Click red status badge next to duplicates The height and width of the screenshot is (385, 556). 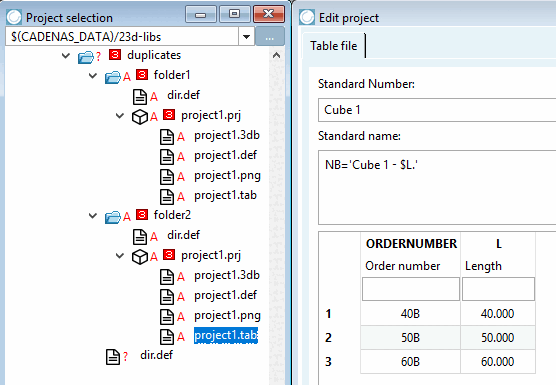[x=115, y=55]
